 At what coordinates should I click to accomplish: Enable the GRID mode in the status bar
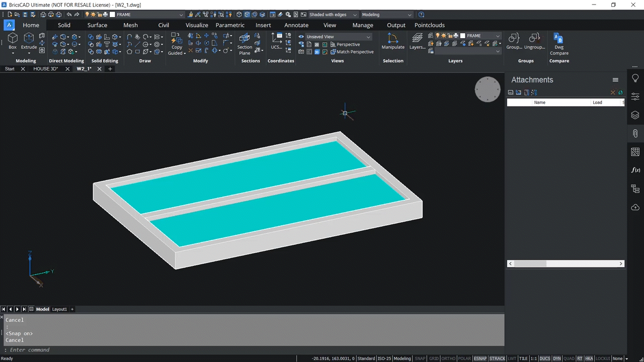(x=433, y=358)
